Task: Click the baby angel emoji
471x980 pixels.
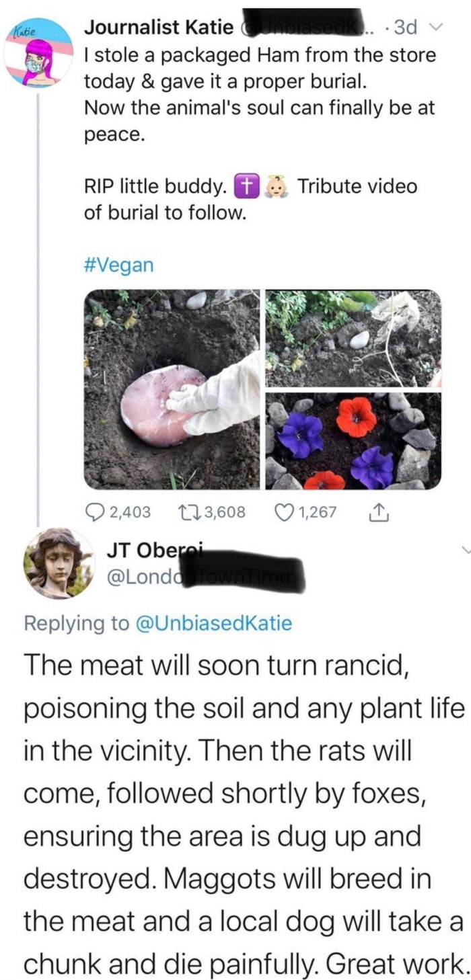Action: pos(277,186)
